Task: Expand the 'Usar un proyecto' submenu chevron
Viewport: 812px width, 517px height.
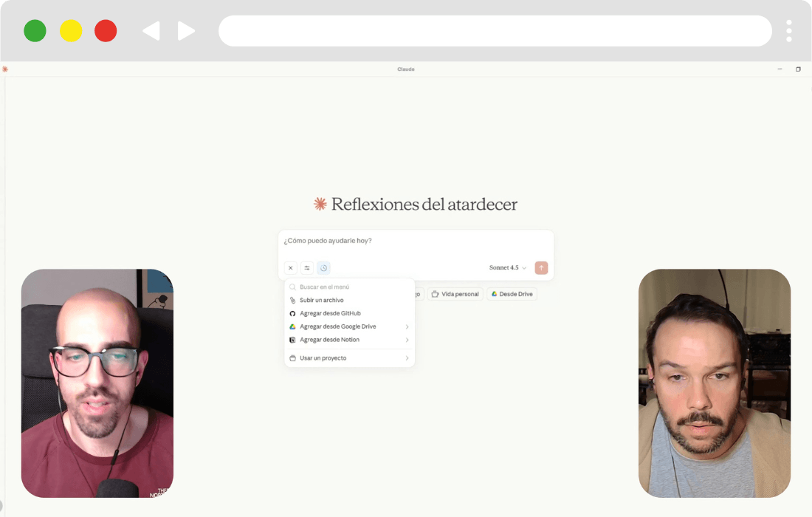Action: tap(407, 358)
